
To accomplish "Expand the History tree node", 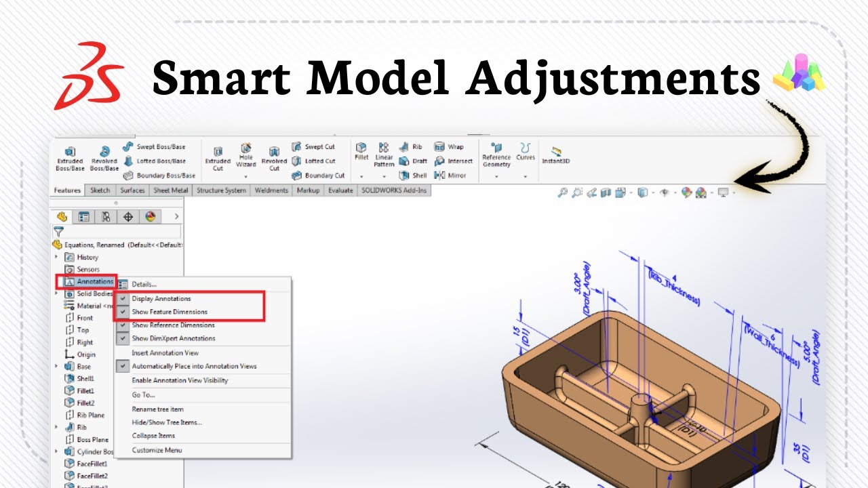I will (x=56, y=257).
